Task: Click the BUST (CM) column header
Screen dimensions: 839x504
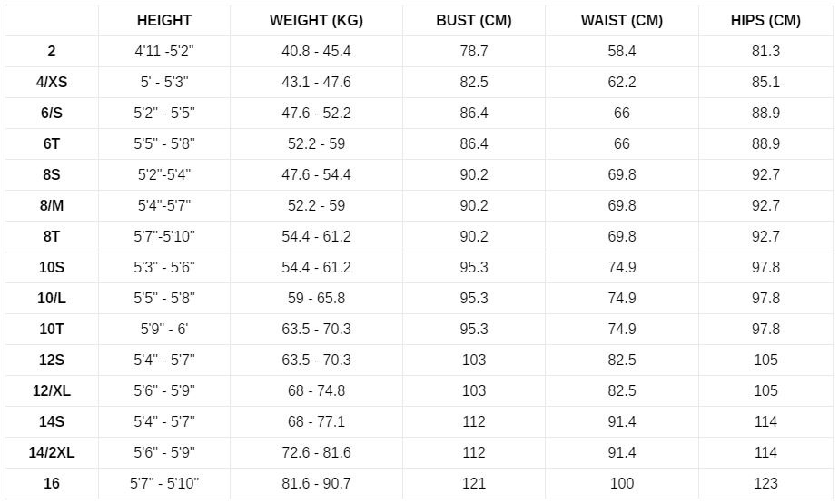Action: 474,21
